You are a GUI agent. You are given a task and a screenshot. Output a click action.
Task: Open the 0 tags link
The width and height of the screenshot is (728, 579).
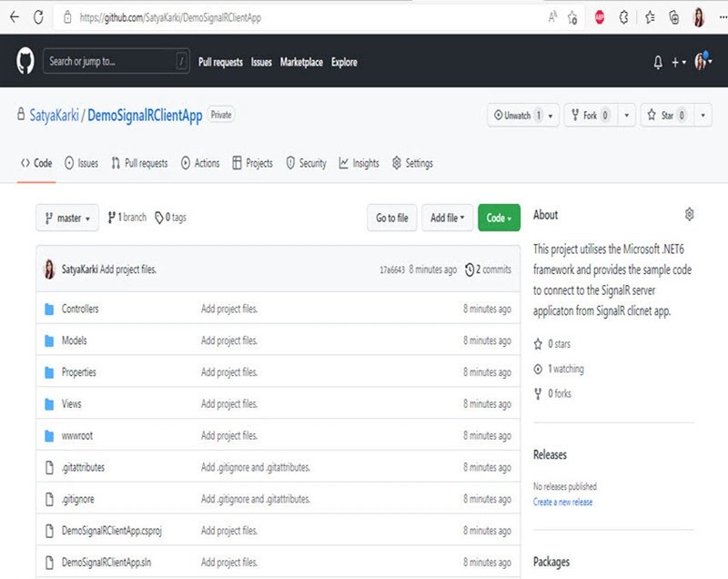point(170,218)
